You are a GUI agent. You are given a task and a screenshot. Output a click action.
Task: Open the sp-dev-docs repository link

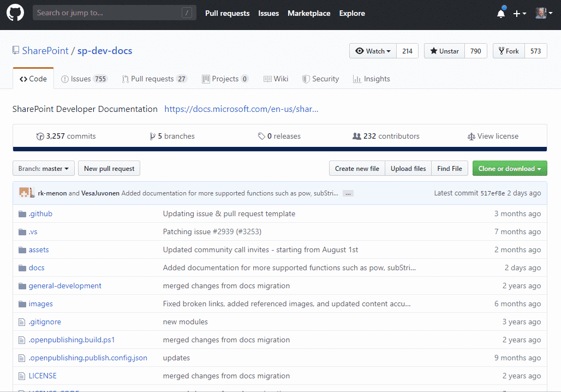point(105,51)
